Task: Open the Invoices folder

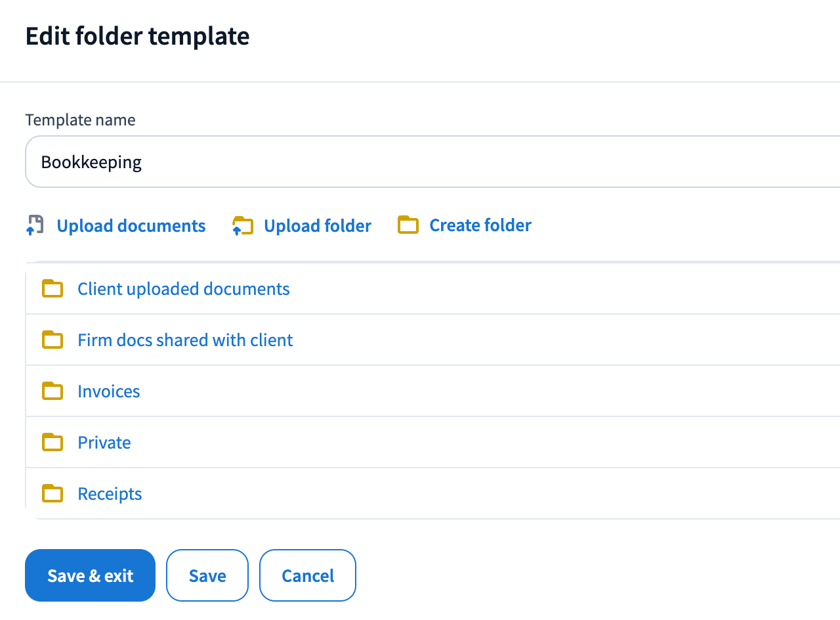Action: pos(108,391)
